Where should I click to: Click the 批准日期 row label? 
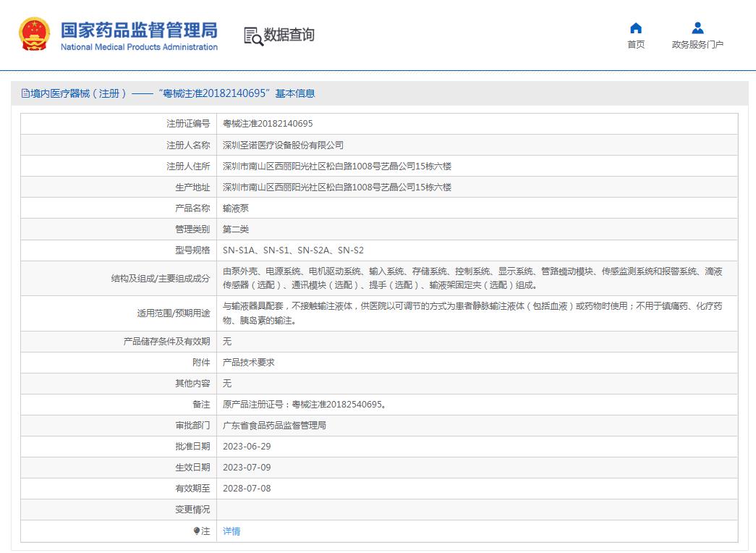click(x=192, y=447)
